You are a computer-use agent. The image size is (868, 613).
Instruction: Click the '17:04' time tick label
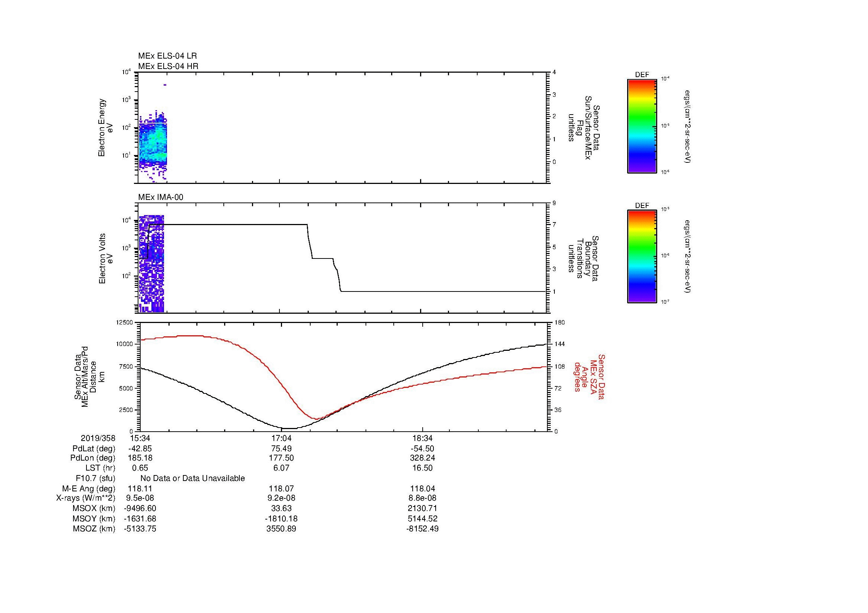coord(281,438)
